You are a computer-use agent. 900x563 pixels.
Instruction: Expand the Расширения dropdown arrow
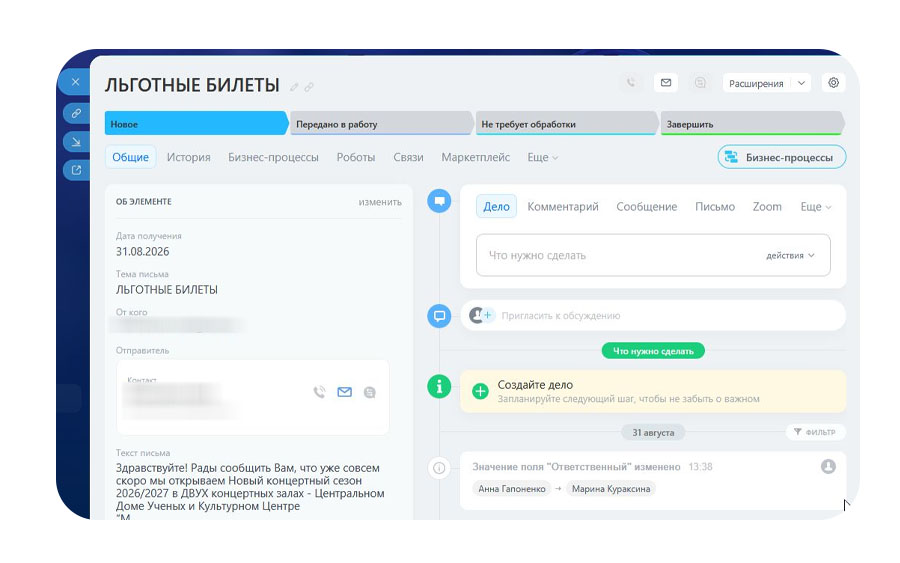click(801, 83)
